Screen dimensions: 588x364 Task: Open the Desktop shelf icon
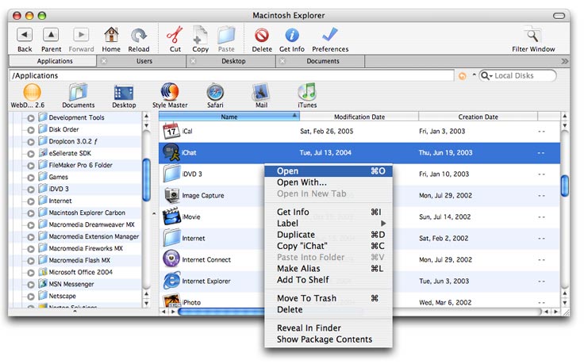tap(124, 93)
